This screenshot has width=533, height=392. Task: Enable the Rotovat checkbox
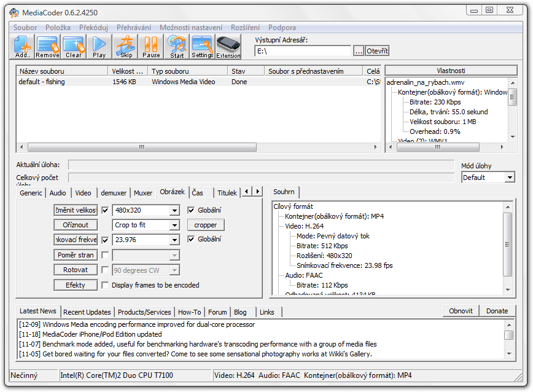105,270
